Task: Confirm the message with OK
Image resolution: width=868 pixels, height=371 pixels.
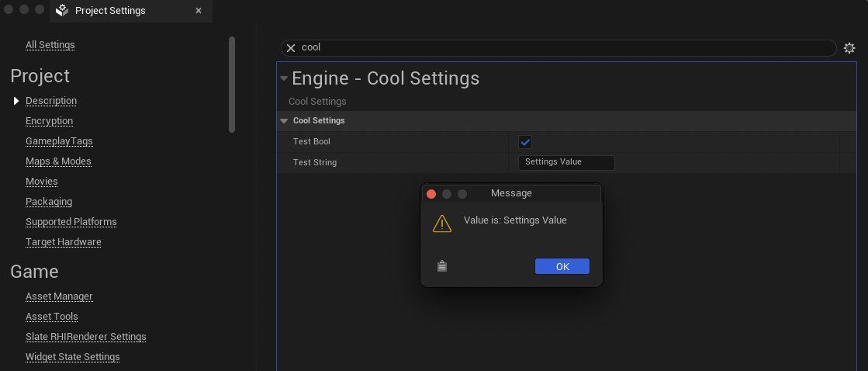Action: 562,266
